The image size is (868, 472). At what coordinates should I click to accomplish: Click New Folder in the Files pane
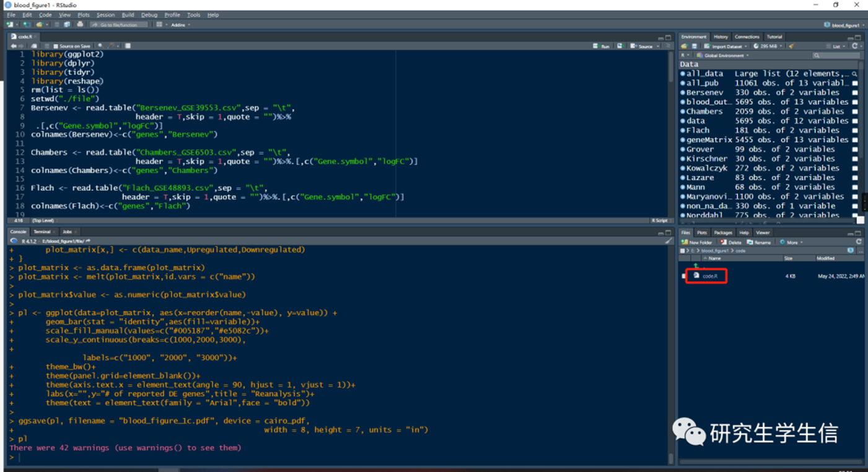(x=696, y=242)
